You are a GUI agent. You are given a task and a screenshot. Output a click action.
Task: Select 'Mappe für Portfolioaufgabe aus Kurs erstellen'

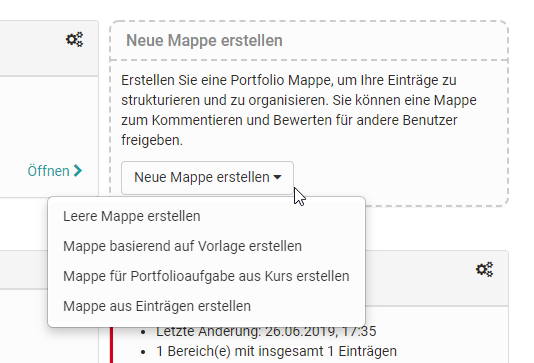pyautogui.click(x=207, y=276)
